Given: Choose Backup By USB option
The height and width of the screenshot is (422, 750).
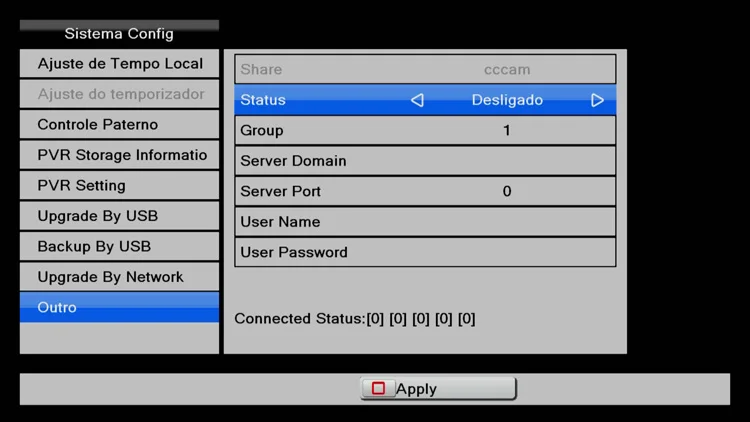Looking at the screenshot, I should coord(119,246).
